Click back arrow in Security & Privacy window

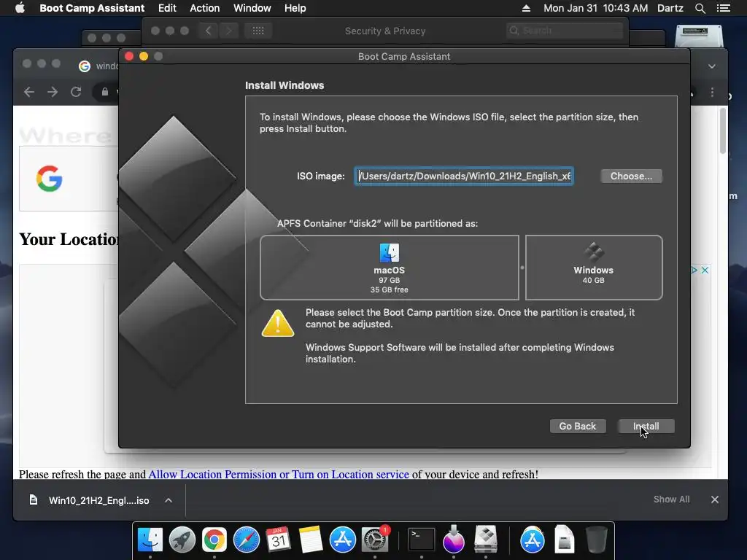[x=208, y=31]
